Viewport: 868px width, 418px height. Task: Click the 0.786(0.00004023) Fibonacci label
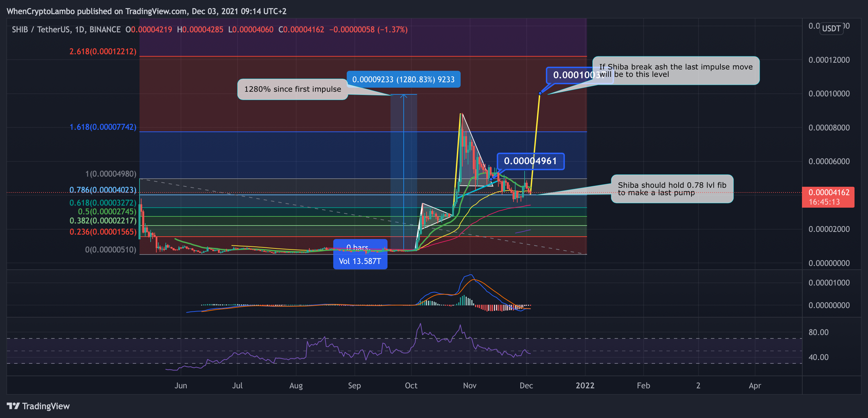(x=103, y=190)
